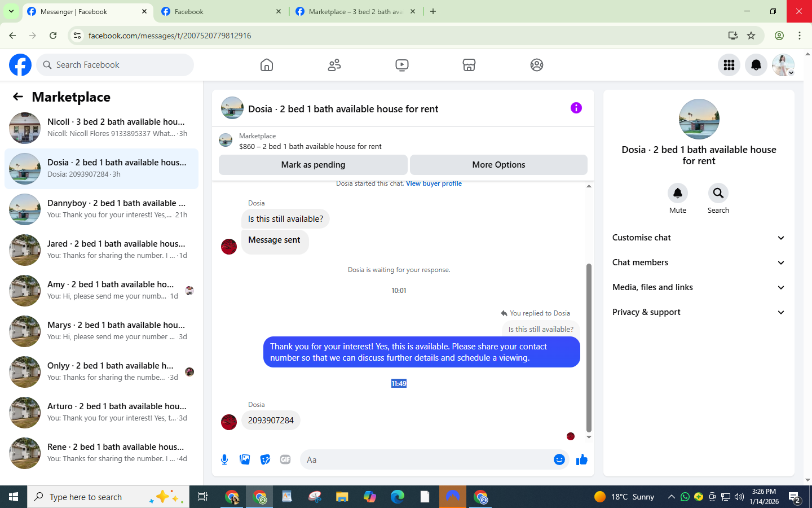The image size is (812, 508).
Task: Open Marys conversation in list
Action: (x=101, y=331)
